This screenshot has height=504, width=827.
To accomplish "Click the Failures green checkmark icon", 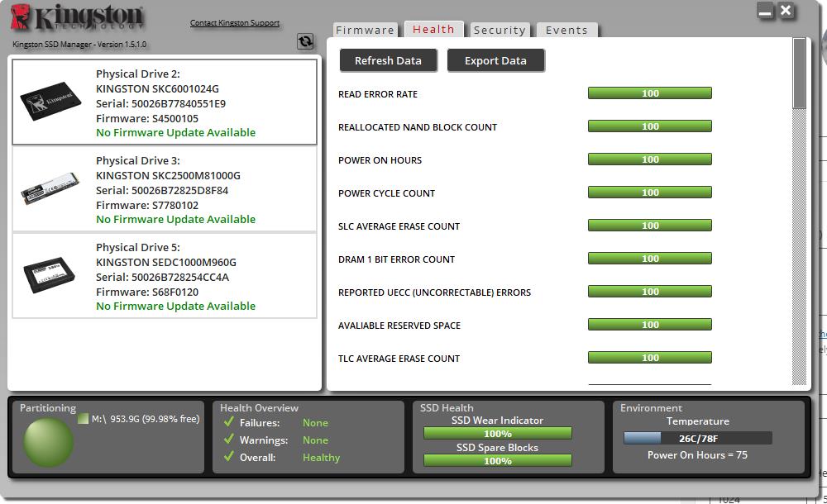I will 229,422.
